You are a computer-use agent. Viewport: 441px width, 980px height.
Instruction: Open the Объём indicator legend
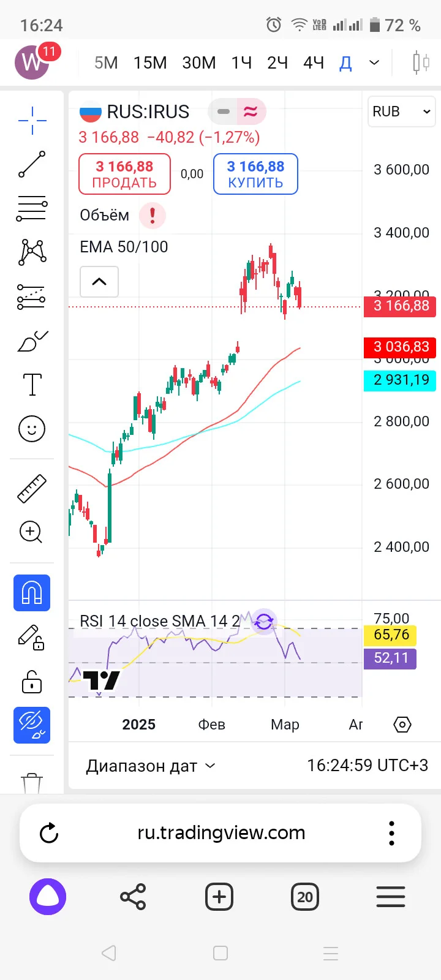pyautogui.click(x=105, y=215)
